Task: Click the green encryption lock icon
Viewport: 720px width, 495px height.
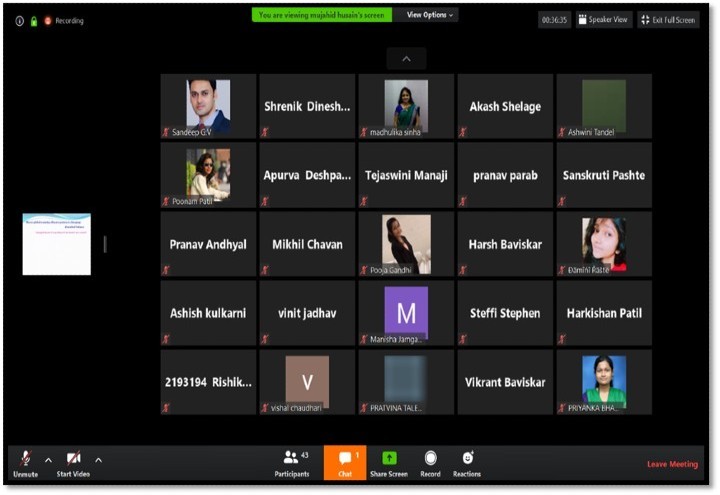Action: [x=33, y=20]
